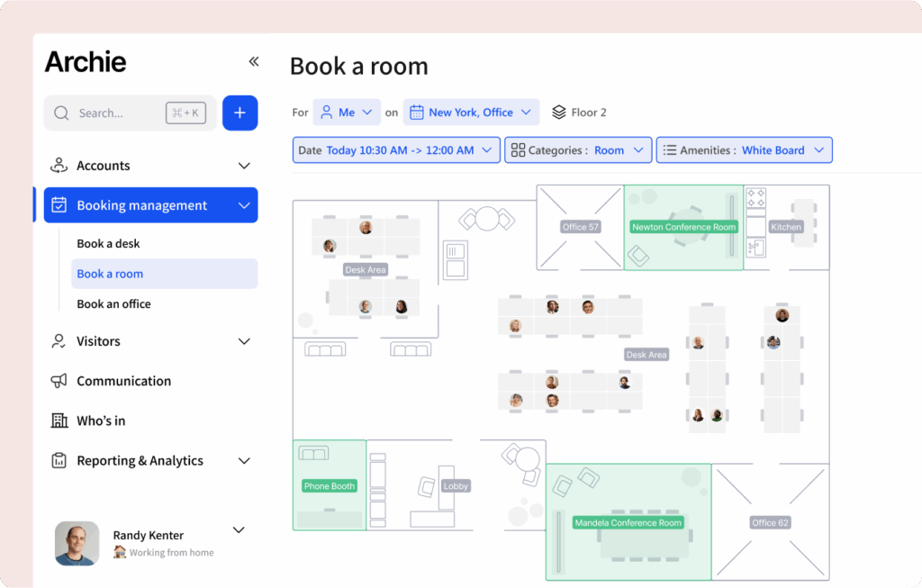Open the Date Today 10:30 AM dropdown
The height and width of the screenshot is (588, 922).
(x=396, y=149)
